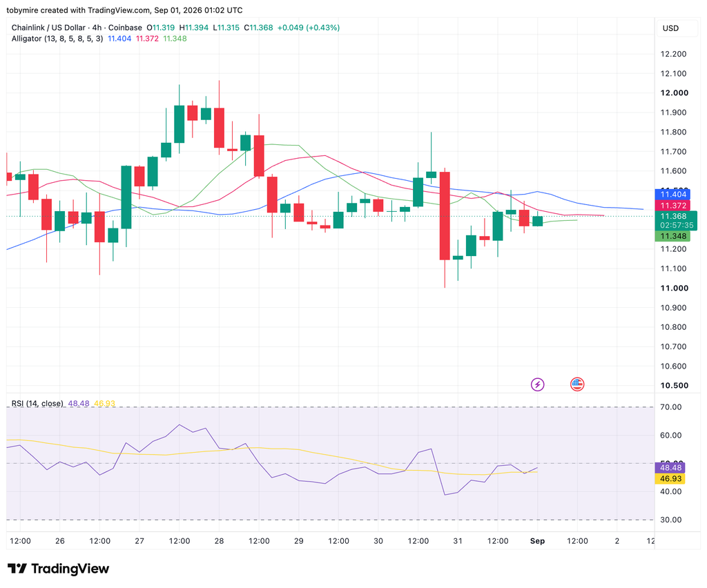Click the purple 48.48 RSI axis label
This screenshot has width=707, height=588.
[x=670, y=468]
